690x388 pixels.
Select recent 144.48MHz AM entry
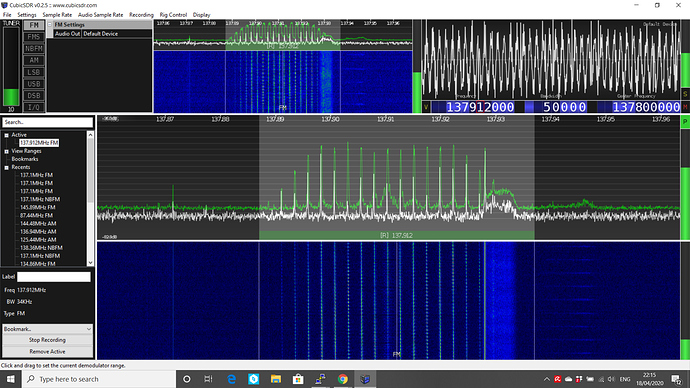tap(38, 223)
